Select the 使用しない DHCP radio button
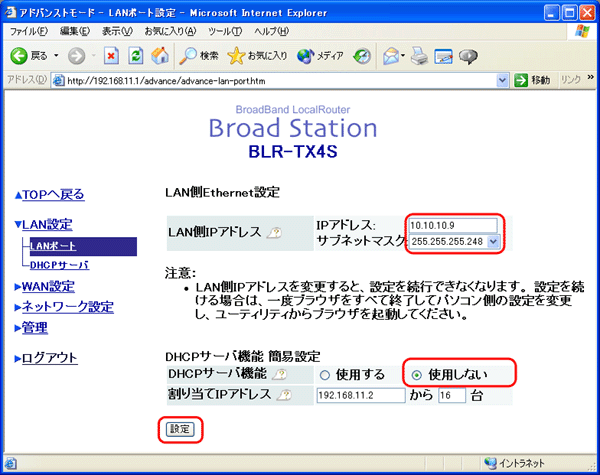 416,375
